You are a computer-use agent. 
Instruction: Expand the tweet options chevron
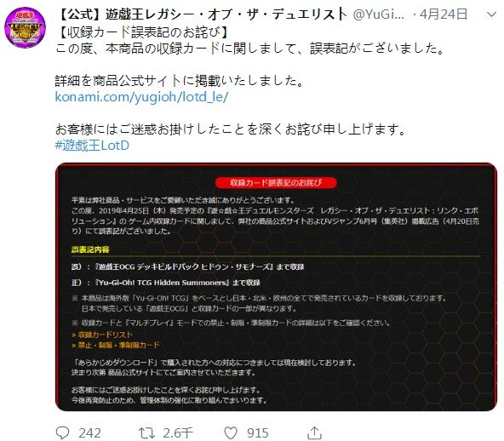pos(491,14)
